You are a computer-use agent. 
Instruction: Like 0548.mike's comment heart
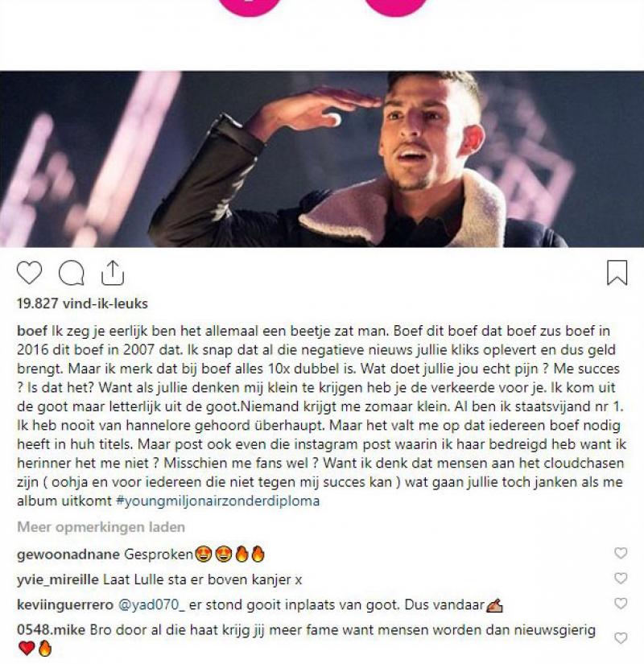tap(621, 638)
